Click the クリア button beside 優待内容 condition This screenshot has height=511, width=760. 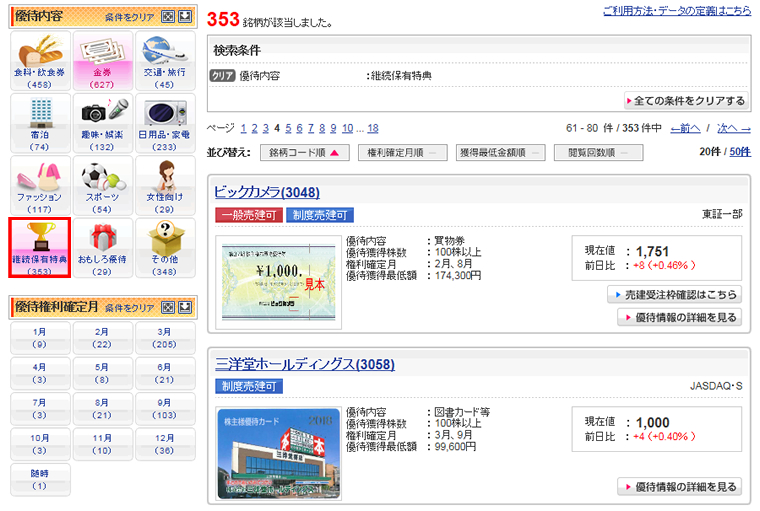pyautogui.click(x=222, y=76)
